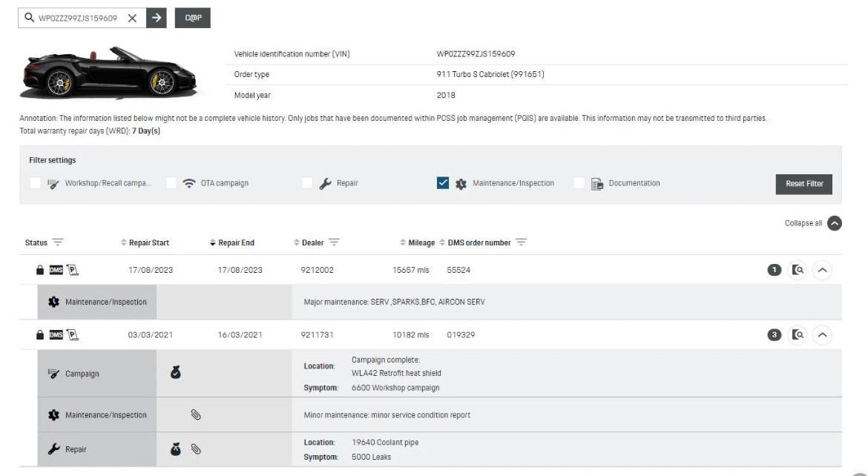The width and height of the screenshot is (868, 476).
Task: Click the Campaign row icon
Action: point(53,374)
